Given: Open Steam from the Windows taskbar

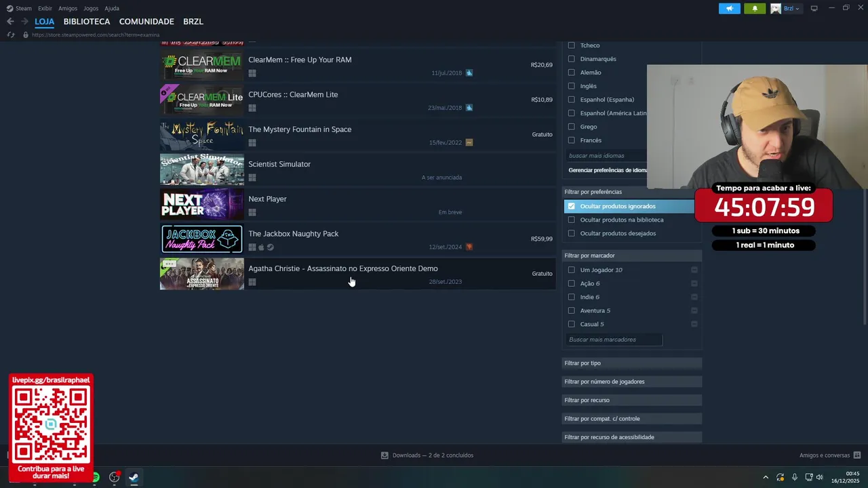Looking at the screenshot, I should pos(134,477).
